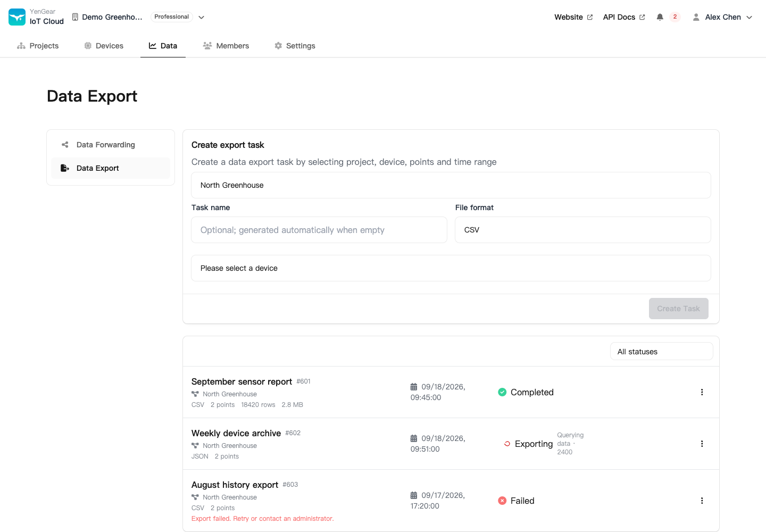Click project icon under September sensor report
The height and width of the screenshot is (532, 766).
195,394
